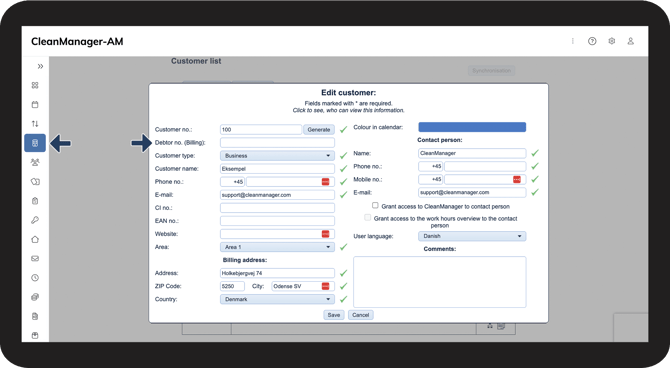Image resolution: width=670 pixels, height=368 pixels.
Task: Click the ZIP Code field
Action: pos(232,286)
